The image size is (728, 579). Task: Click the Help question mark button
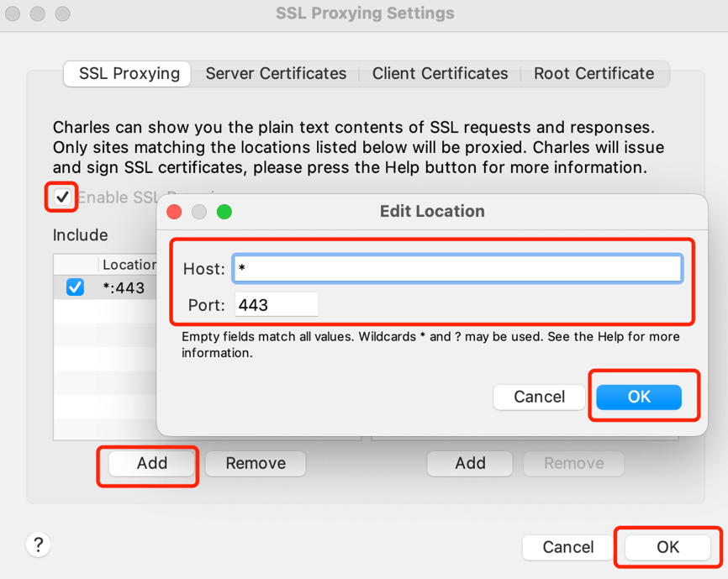click(x=38, y=545)
